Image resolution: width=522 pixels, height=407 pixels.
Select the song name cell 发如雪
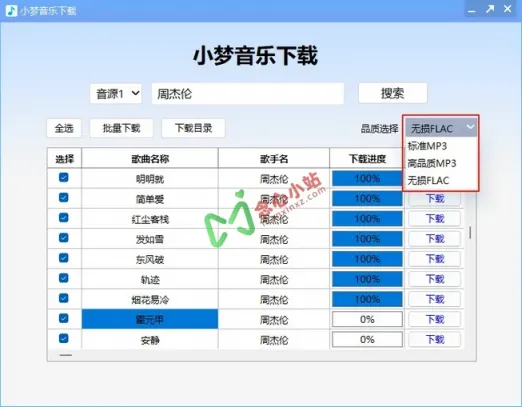(150, 239)
